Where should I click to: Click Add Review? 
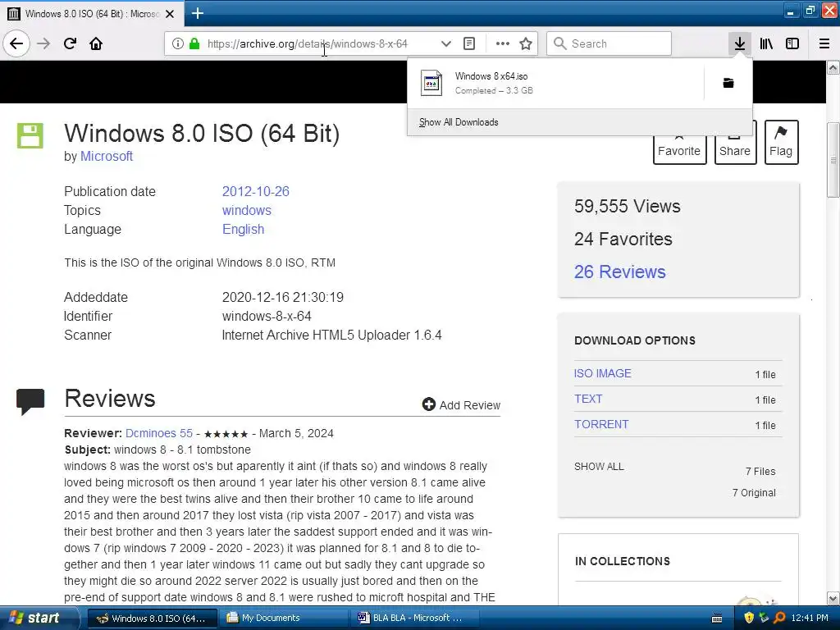461,405
